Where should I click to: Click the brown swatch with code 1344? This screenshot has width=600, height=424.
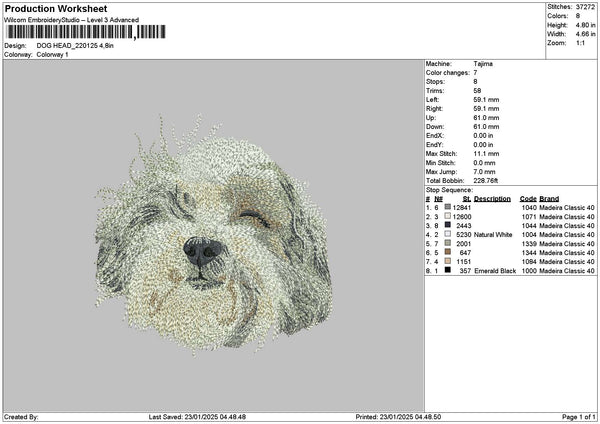[x=447, y=252]
